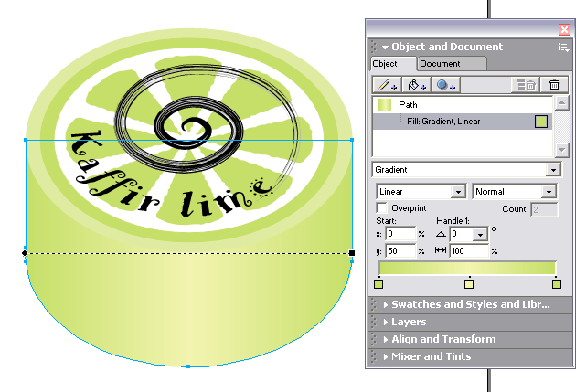Viewport: 586px width, 392px height.
Task: Open the Gradient fill type dropdown
Action: click(553, 170)
